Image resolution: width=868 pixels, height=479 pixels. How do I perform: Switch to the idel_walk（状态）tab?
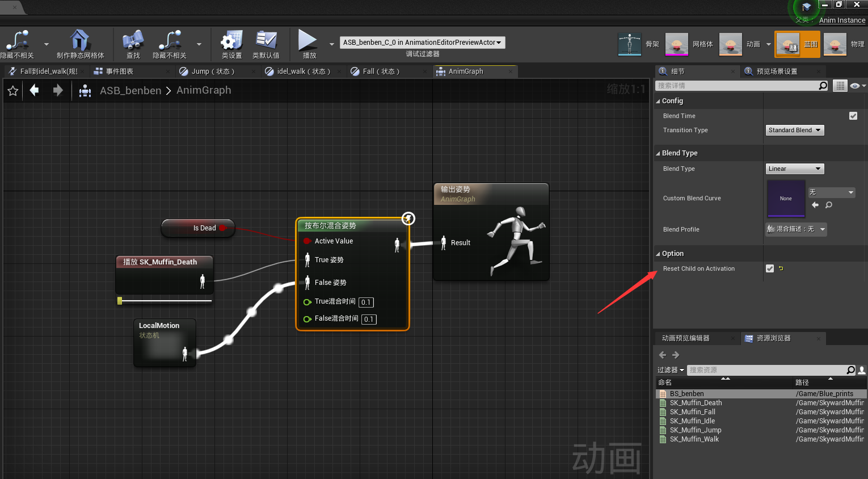coord(304,72)
